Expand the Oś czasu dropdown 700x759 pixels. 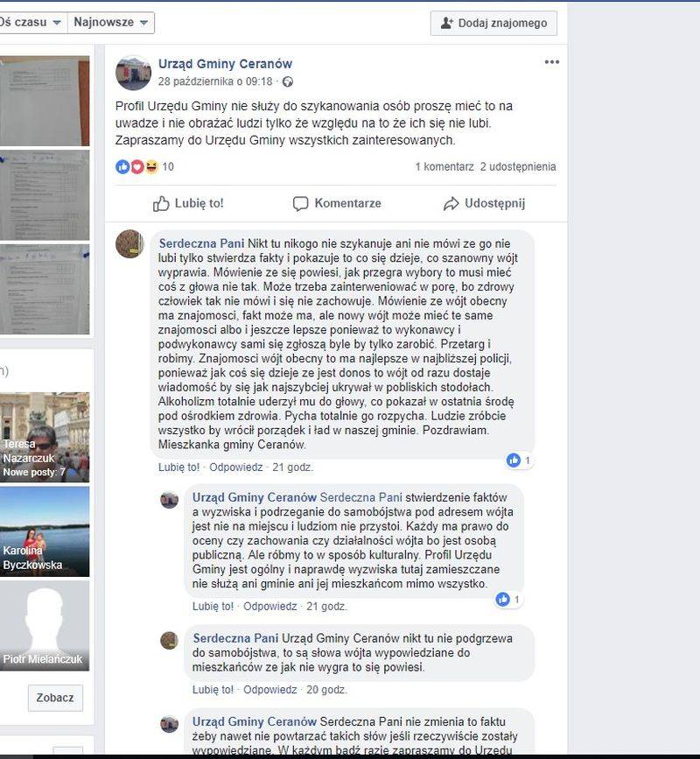point(31,22)
